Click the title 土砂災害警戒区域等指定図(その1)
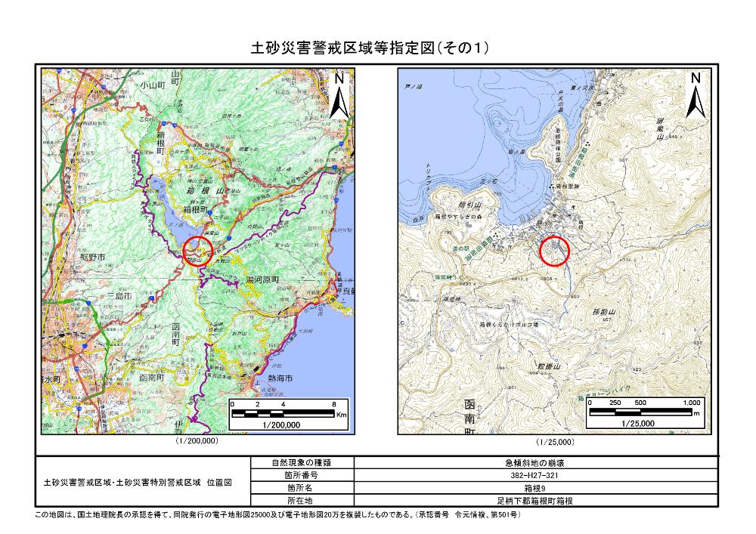Screen dimensions: 756x534 (x=370, y=49)
